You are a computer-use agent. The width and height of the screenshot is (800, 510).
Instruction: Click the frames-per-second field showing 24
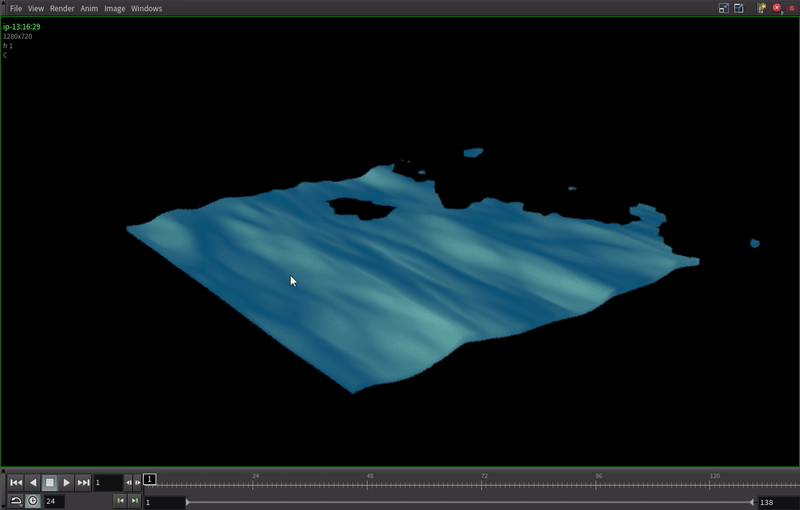54,501
